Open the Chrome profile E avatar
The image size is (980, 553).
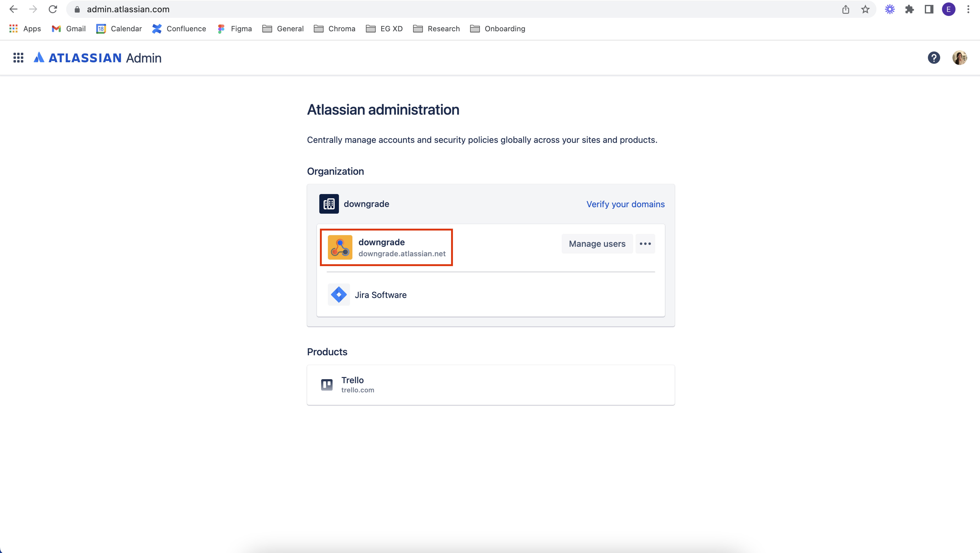[x=948, y=9]
